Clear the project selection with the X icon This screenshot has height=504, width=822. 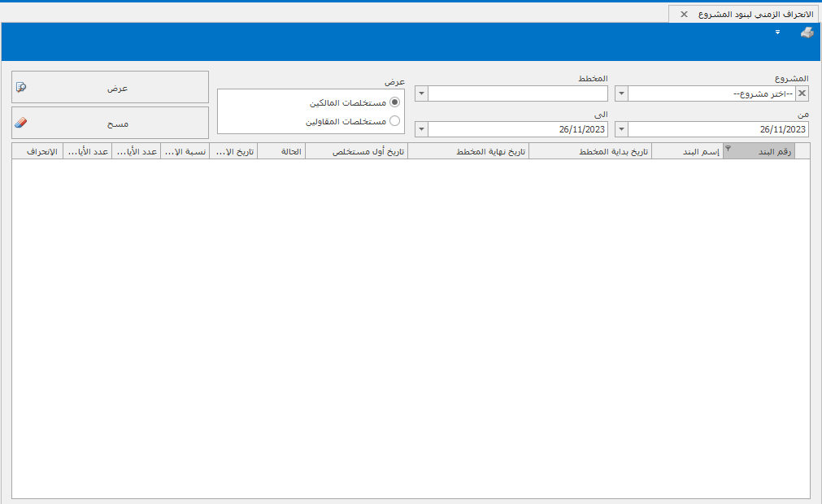pyautogui.click(x=802, y=93)
